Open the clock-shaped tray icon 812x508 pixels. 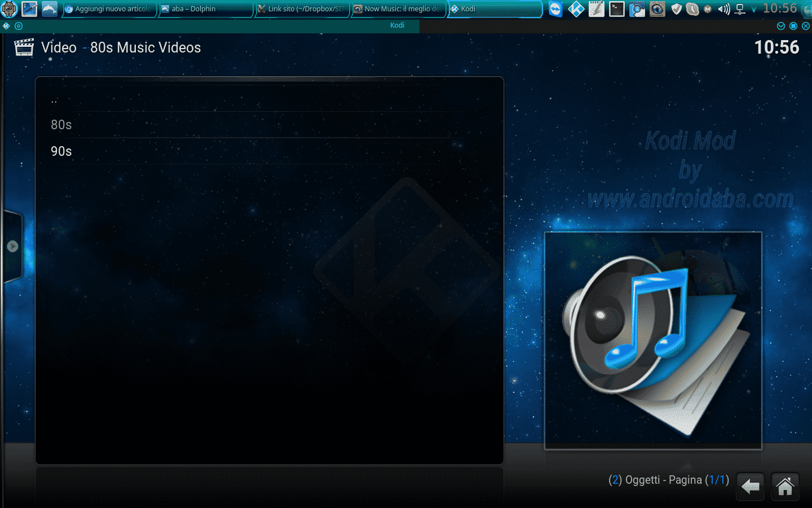point(692,9)
